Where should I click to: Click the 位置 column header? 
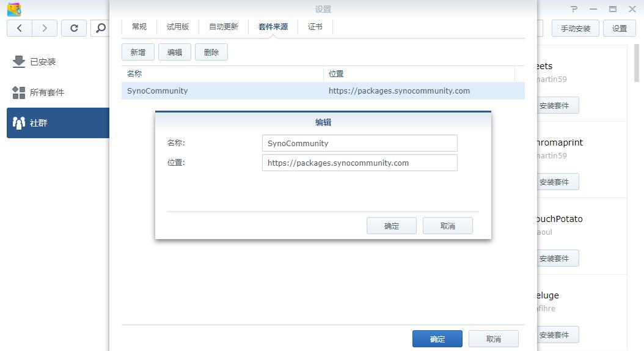coord(419,74)
